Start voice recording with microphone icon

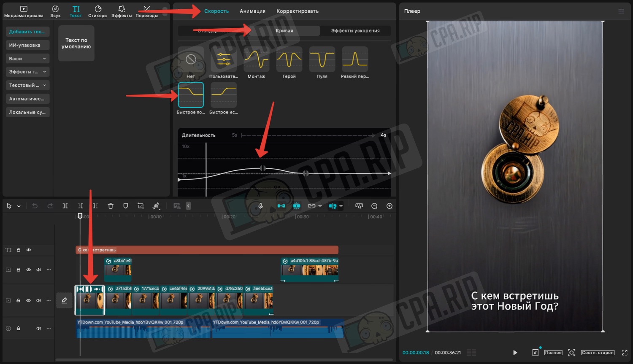[x=261, y=206]
